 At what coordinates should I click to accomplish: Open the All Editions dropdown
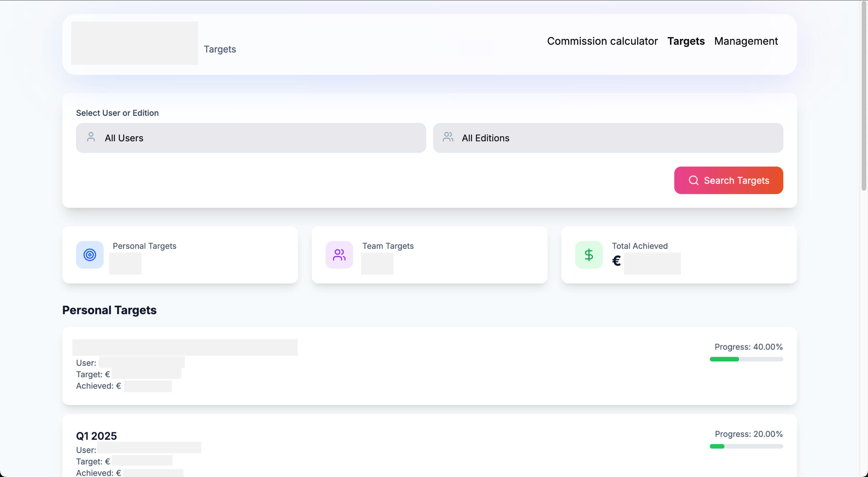(x=608, y=138)
